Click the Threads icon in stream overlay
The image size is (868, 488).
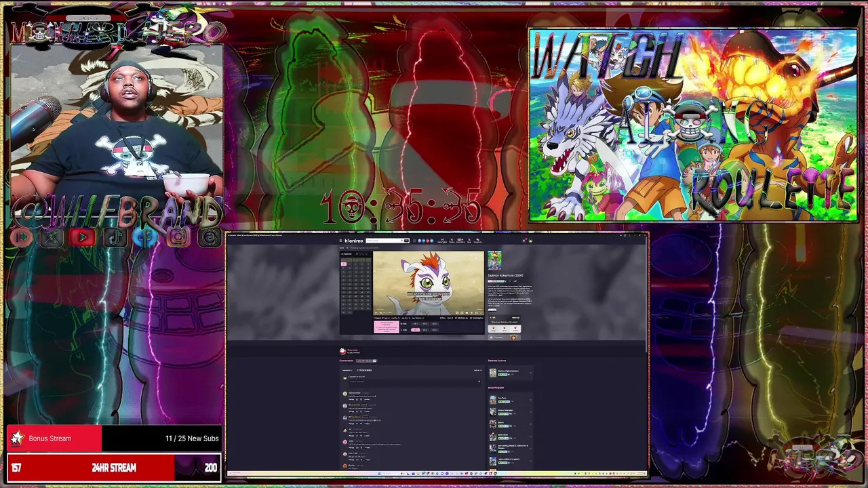(209, 237)
